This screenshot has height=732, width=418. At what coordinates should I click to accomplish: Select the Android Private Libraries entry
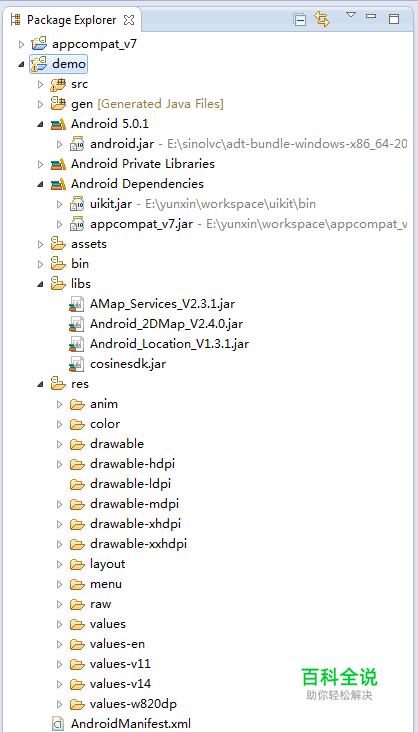coord(142,164)
